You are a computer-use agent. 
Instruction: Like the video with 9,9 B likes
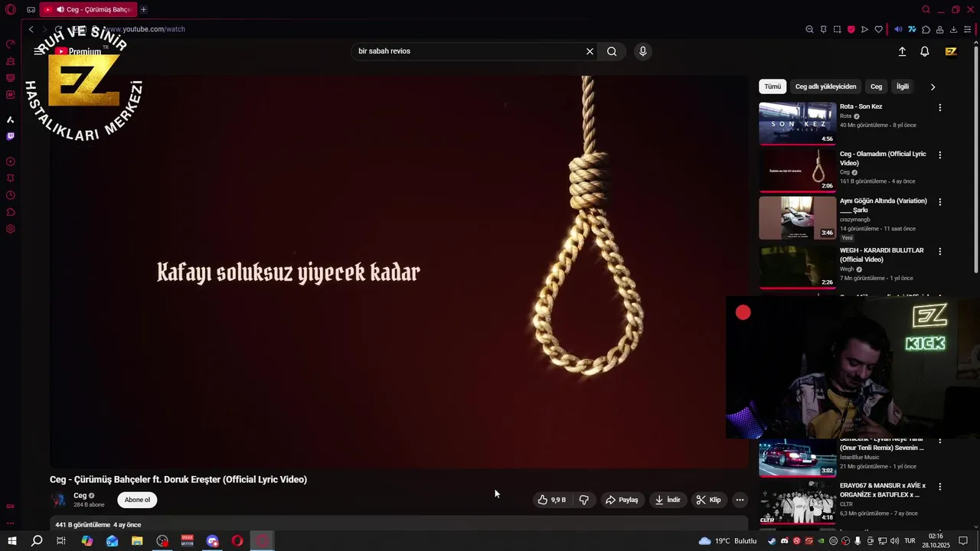pos(551,500)
